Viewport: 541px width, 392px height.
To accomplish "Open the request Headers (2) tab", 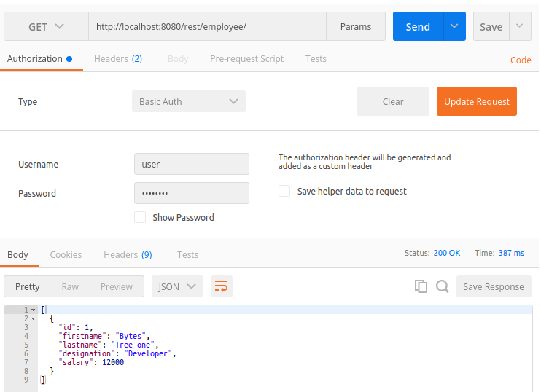I will click(118, 59).
